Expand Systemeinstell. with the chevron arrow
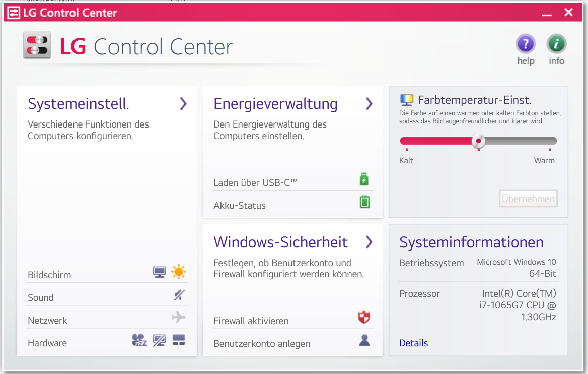The height and width of the screenshot is (374, 588). tap(183, 104)
